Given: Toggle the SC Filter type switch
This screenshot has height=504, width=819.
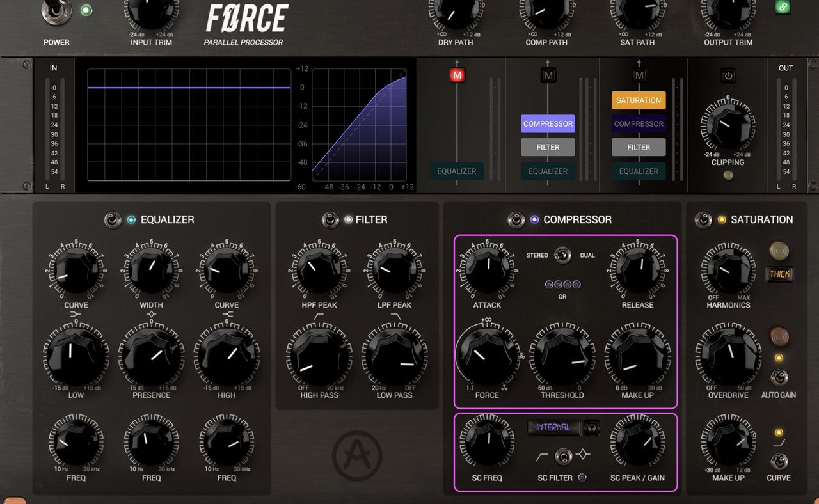Looking at the screenshot, I should (563, 456).
